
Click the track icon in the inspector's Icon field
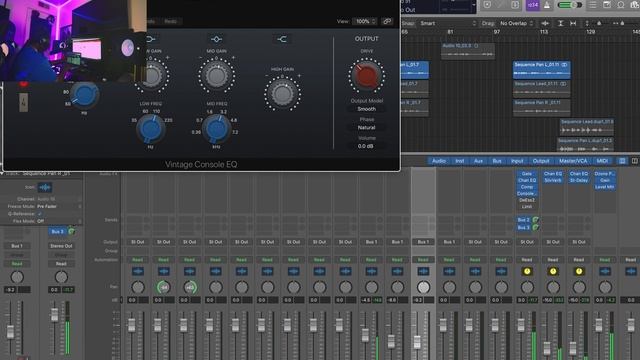pos(45,187)
